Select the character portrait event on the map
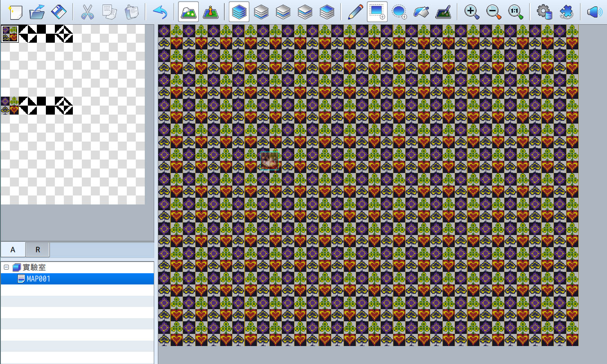Viewport: 607px width, 364px height. [x=269, y=161]
